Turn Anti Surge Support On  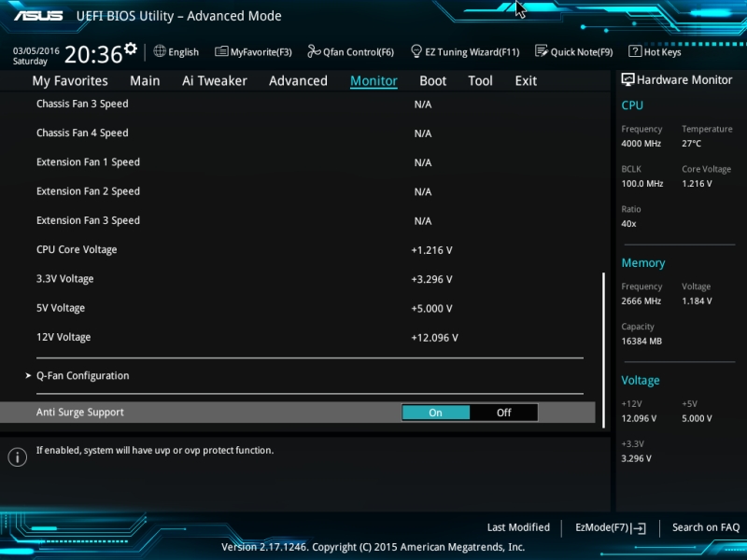point(435,413)
